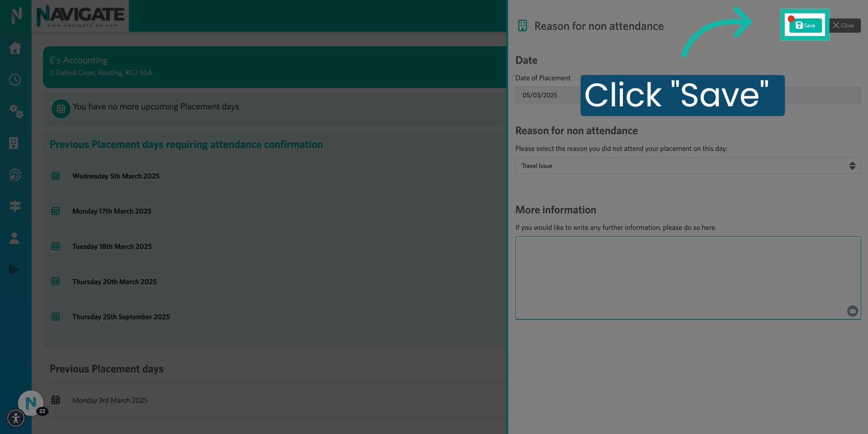Select the Home icon in the sidebar

click(15, 48)
